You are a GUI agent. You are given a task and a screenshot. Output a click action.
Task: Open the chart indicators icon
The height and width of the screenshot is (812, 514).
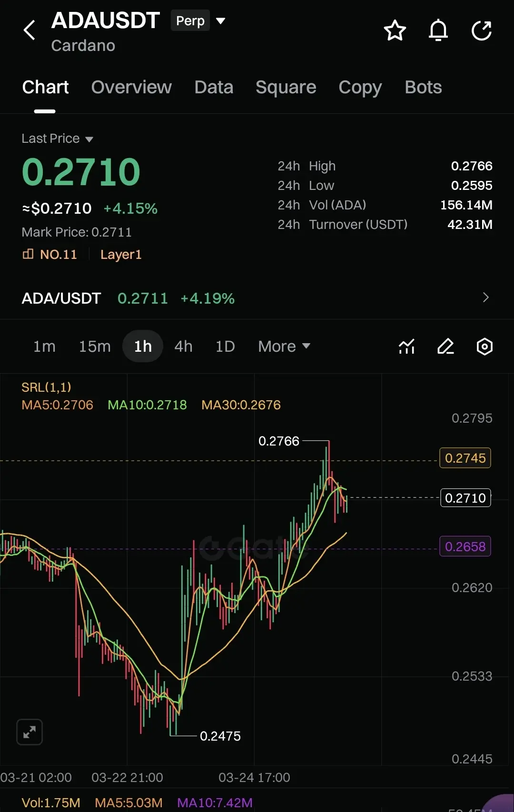click(406, 347)
